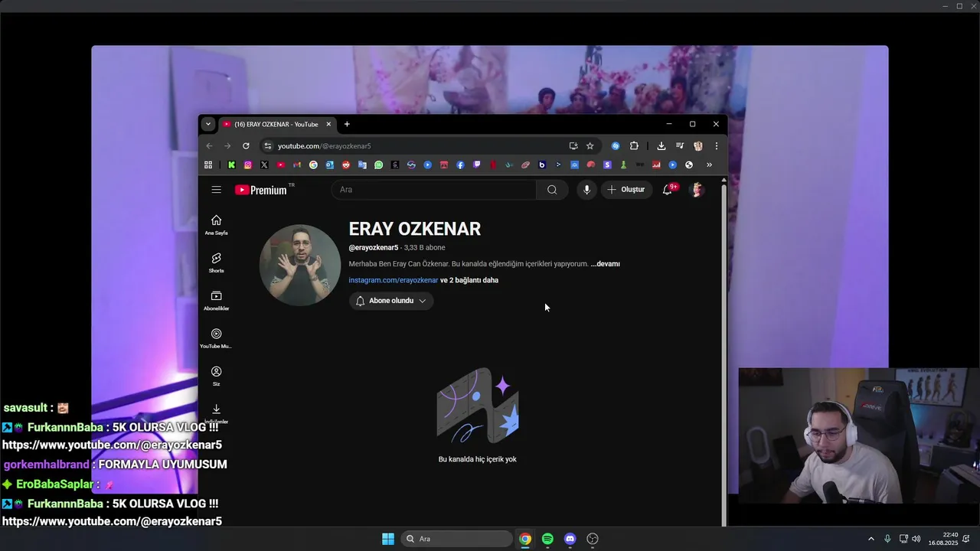The height and width of the screenshot is (551, 980).
Task: Open the Reddit bookmark
Action: (346, 165)
